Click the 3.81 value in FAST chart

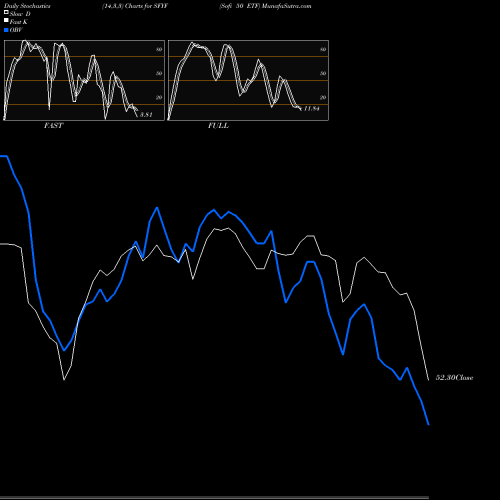[146, 115]
